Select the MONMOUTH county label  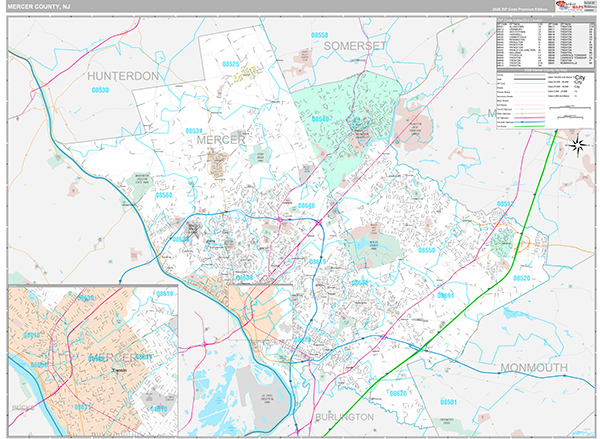coord(534,368)
